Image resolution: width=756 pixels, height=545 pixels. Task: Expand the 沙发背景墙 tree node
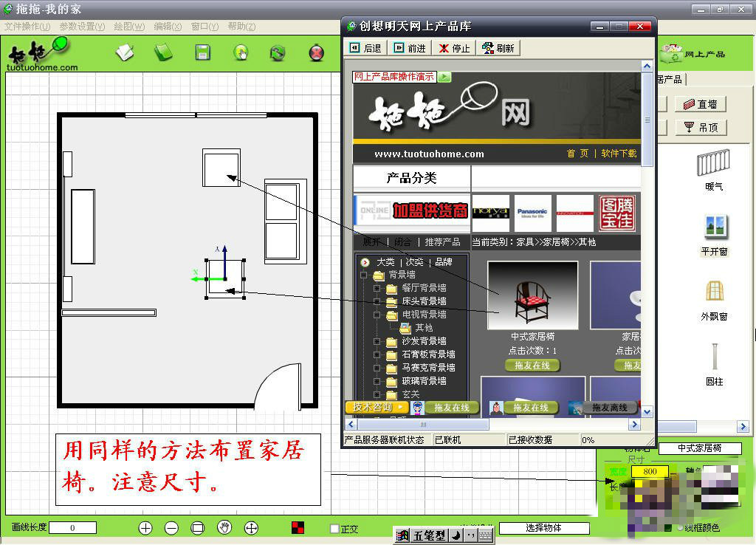tap(377, 341)
